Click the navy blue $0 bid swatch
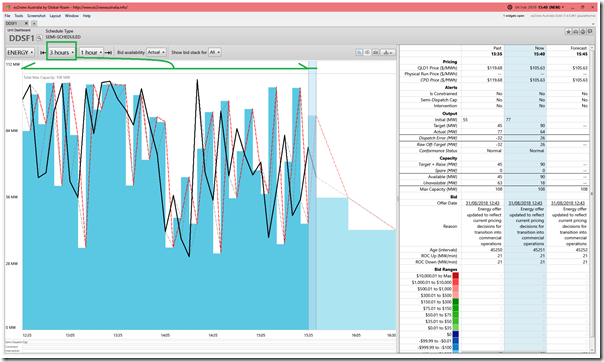The height and width of the screenshot is (362, 604). pos(455,334)
